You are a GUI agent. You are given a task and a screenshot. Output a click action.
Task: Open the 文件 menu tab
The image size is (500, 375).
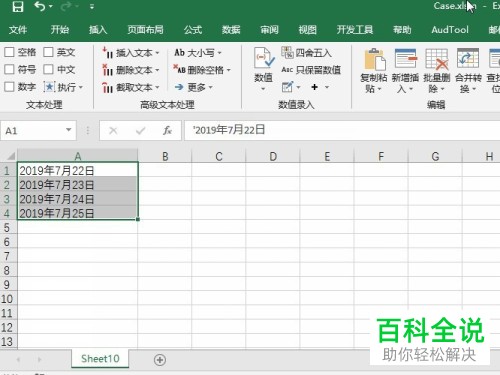(x=18, y=30)
